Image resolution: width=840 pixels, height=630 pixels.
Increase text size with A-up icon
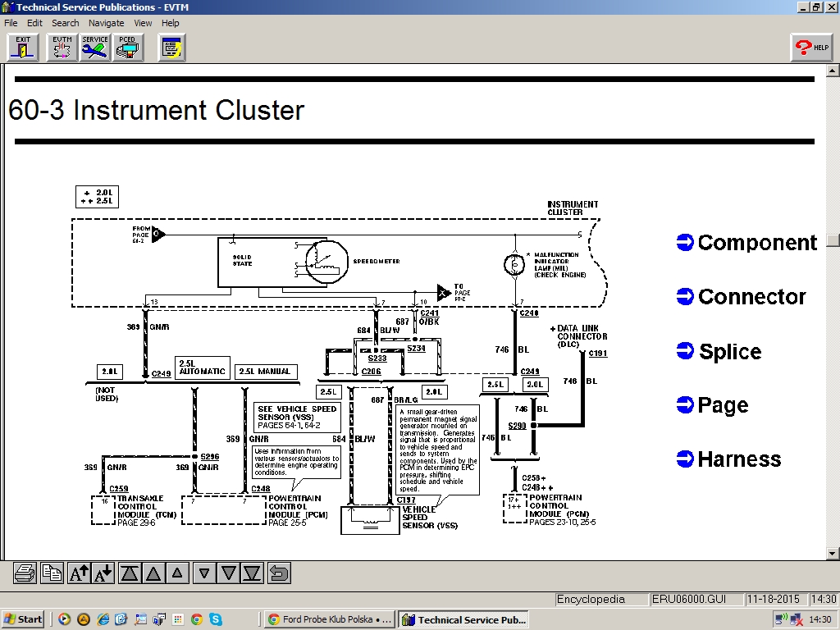[x=79, y=573]
